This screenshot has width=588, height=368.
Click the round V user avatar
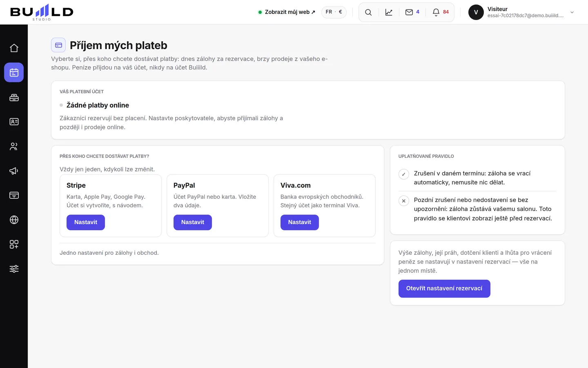[x=476, y=12]
